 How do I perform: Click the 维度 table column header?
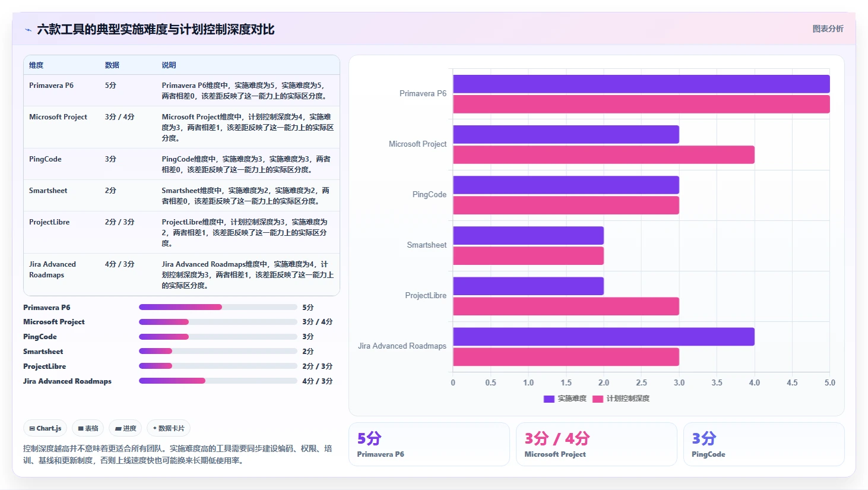click(x=36, y=65)
